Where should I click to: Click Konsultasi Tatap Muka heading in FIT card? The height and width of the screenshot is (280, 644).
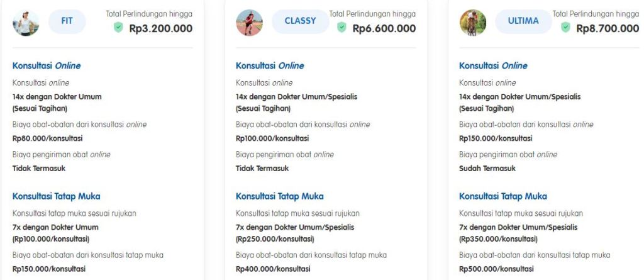click(56, 196)
